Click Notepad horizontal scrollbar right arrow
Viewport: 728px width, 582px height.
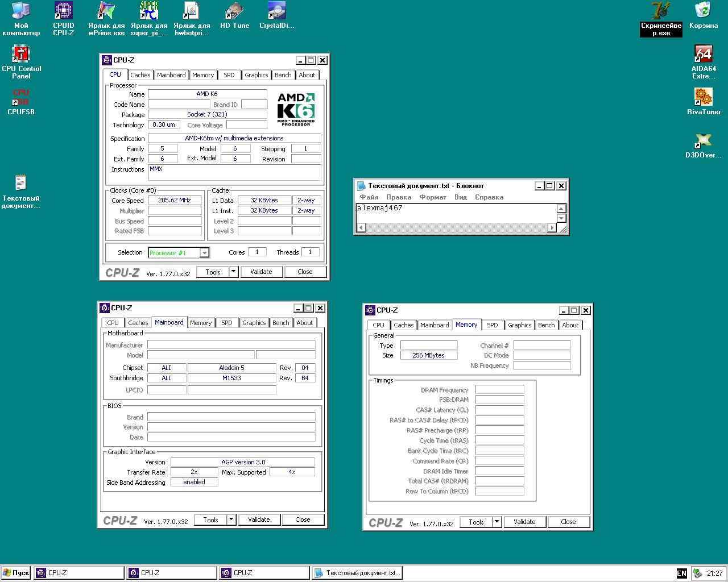tap(552, 228)
